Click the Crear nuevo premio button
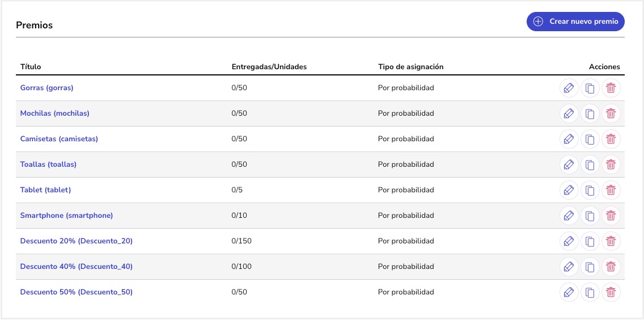Image resolution: width=644 pixels, height=320 pixels. tap(575, 22)
